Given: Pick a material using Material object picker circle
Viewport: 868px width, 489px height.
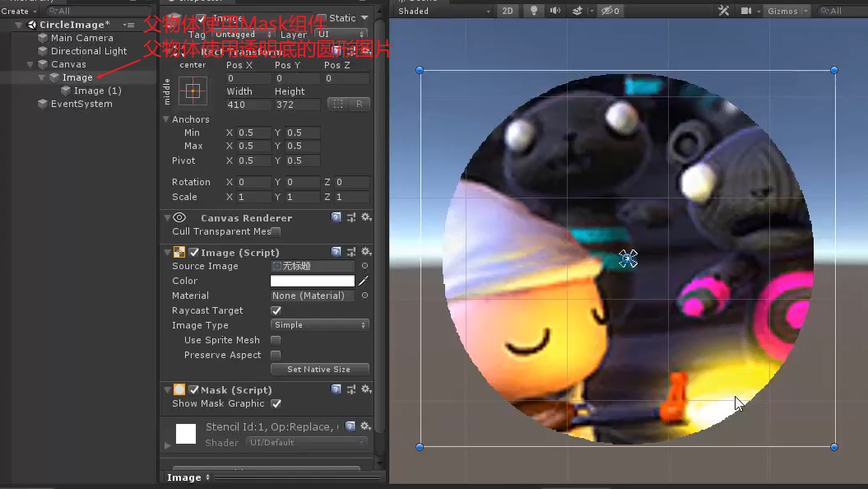Looking at the screenshot, I should point(364,296).
